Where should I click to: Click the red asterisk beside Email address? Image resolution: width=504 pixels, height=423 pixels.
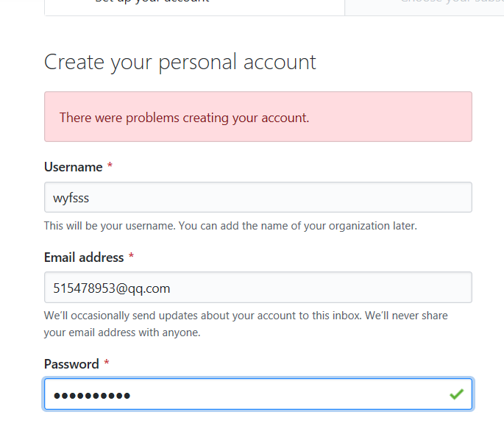(x=131, y=257)
